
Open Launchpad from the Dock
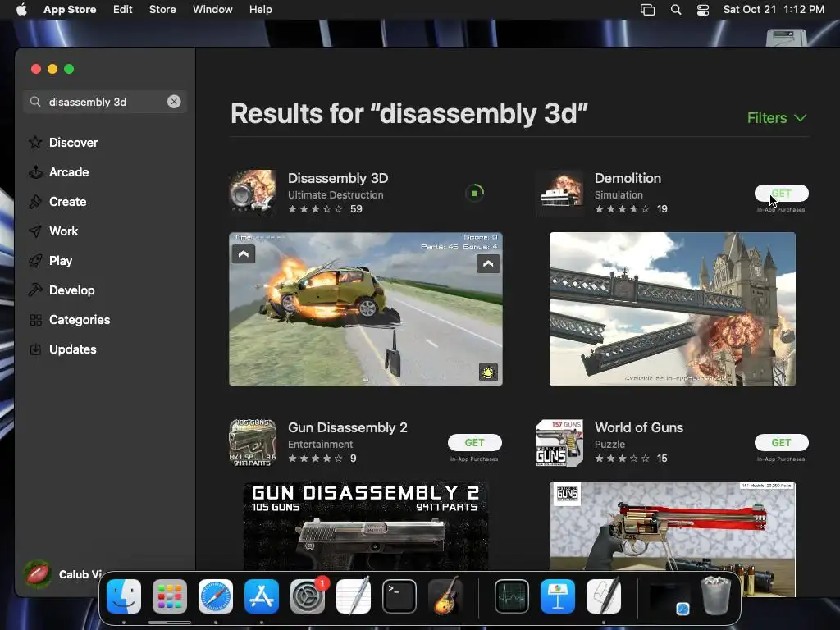coord(170,596)
